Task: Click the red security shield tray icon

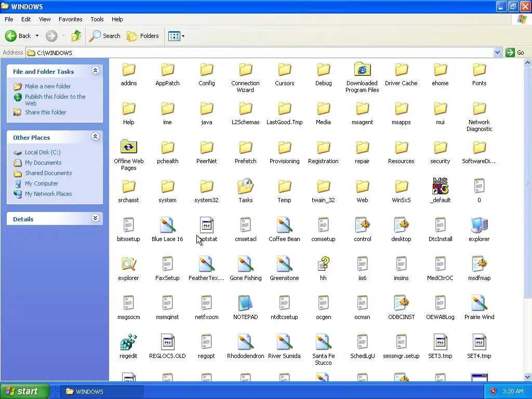Action: 493,391
